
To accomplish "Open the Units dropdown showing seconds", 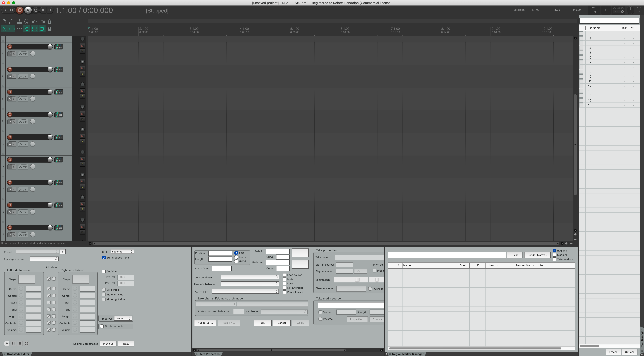I will (x=122, y=251).
